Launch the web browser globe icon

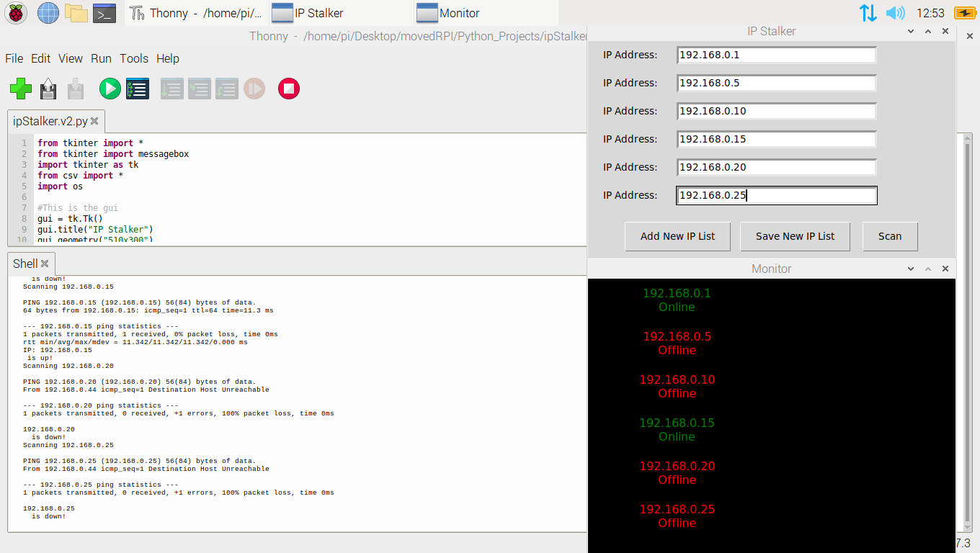(x=48, y=12)
